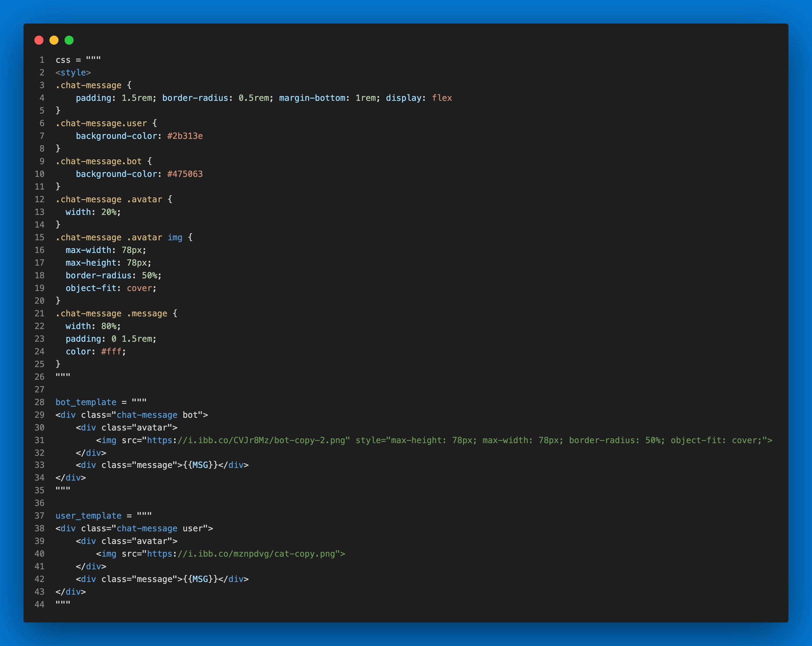Click the .chat-message.bot selector
Image resolution: width=812 pixels, height=646 pixels.
coord(99,161)
